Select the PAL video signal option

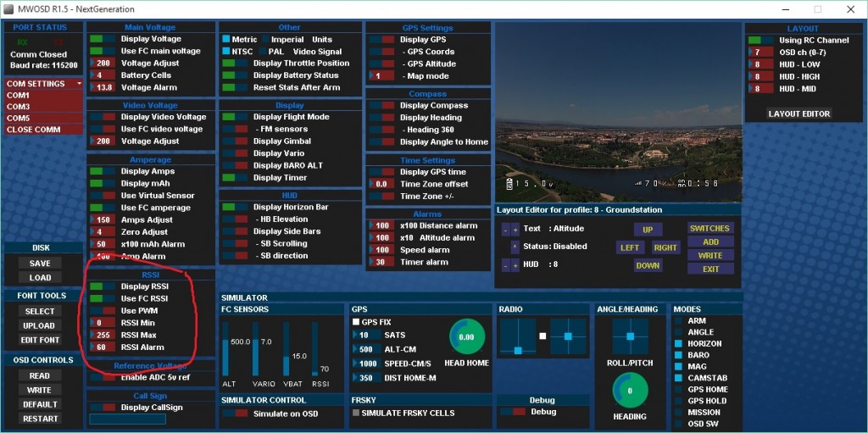click(262, 52)
